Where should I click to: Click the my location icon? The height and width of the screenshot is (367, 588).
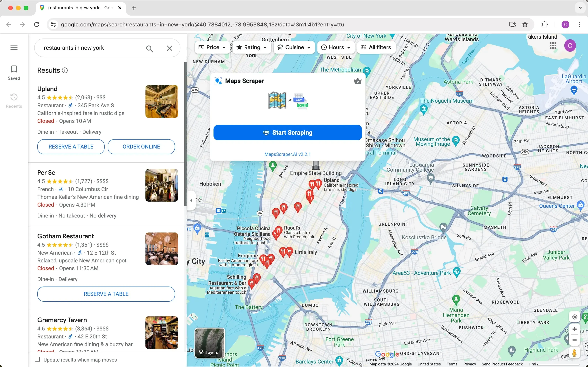tap(574, 317)
